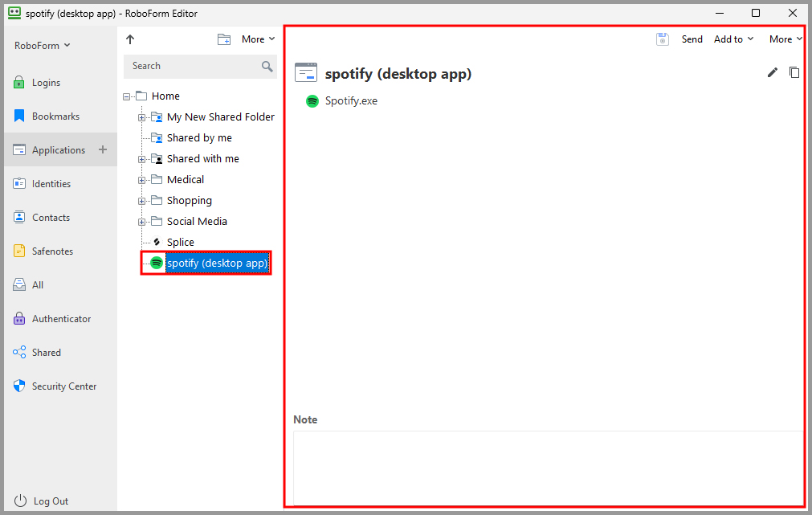This screenshot has height=515, width=812.
Task: Click the Bookmarks ribbon icon
Action: point(19,116)
